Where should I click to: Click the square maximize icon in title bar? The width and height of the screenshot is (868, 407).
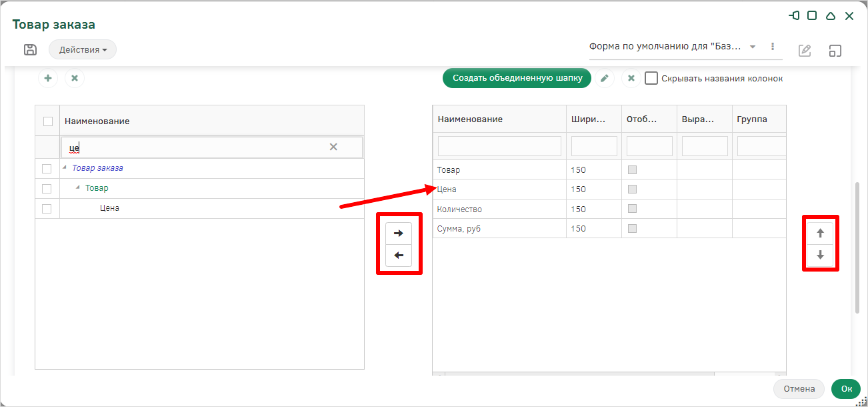812,15
